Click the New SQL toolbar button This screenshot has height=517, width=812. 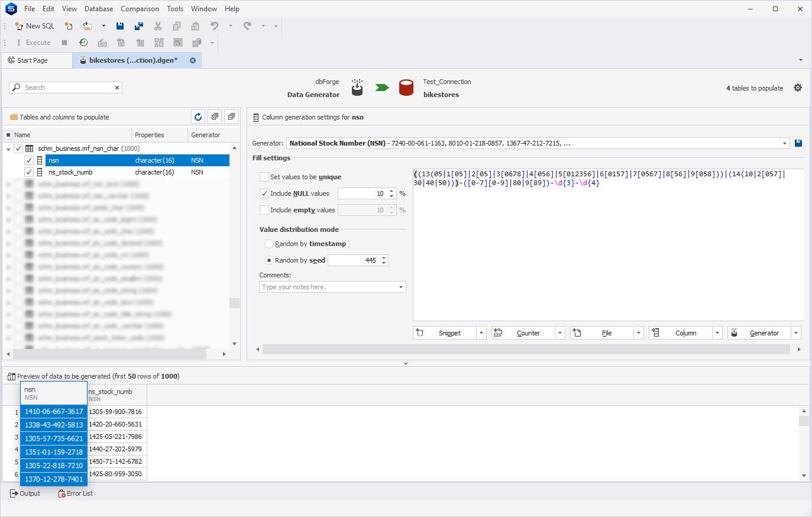(x=34, y=26)
